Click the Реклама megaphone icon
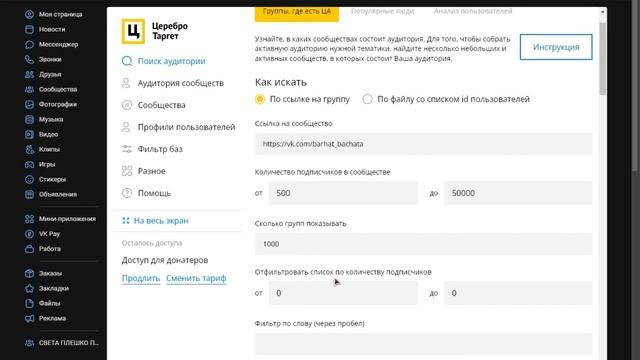640x360 pixels. pyautogui.click(x=29, y=318)
